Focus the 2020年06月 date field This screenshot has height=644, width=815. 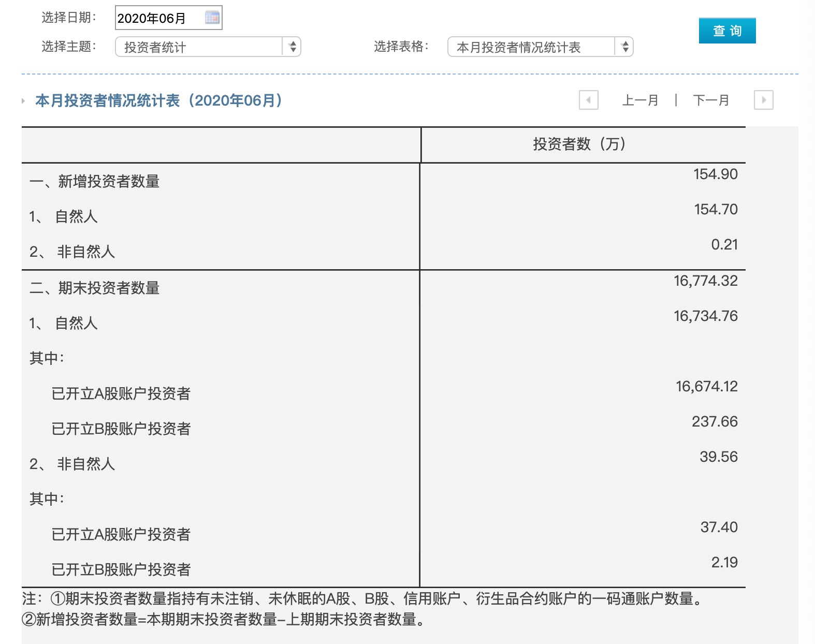click(158, 18)
